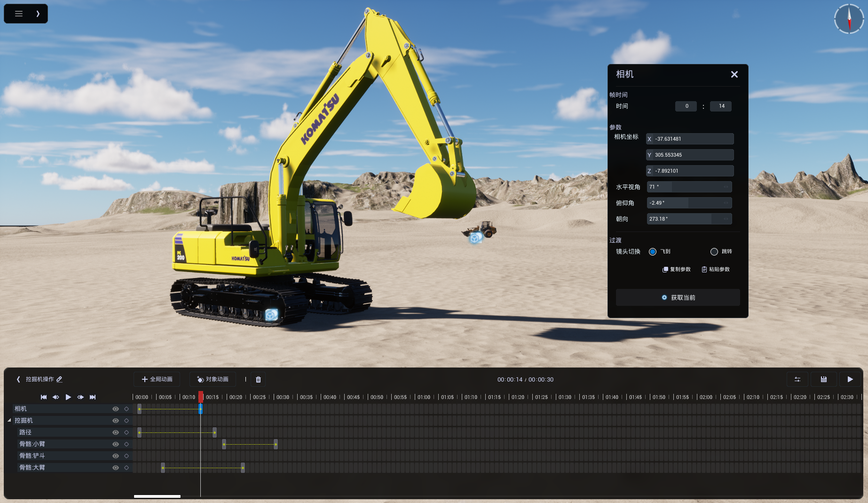
Task: Select end keyframe on 骨骼:小臂 track
Action: (x=276, y=444)
